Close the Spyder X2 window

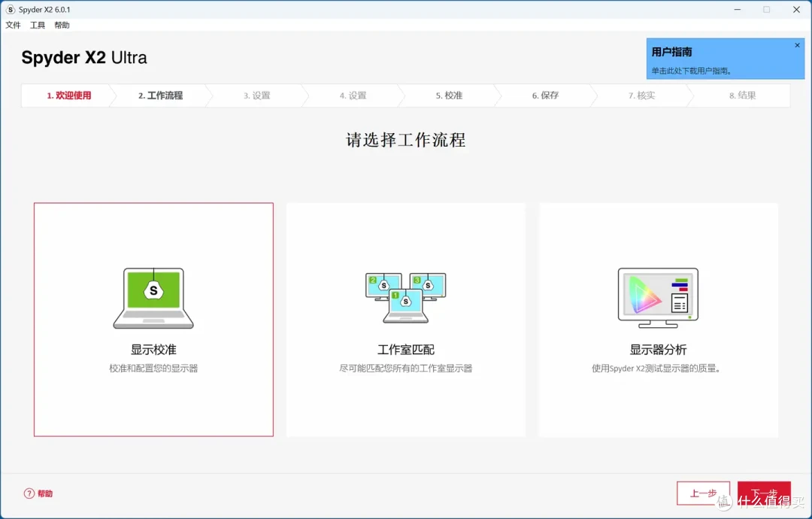point(796,9)
